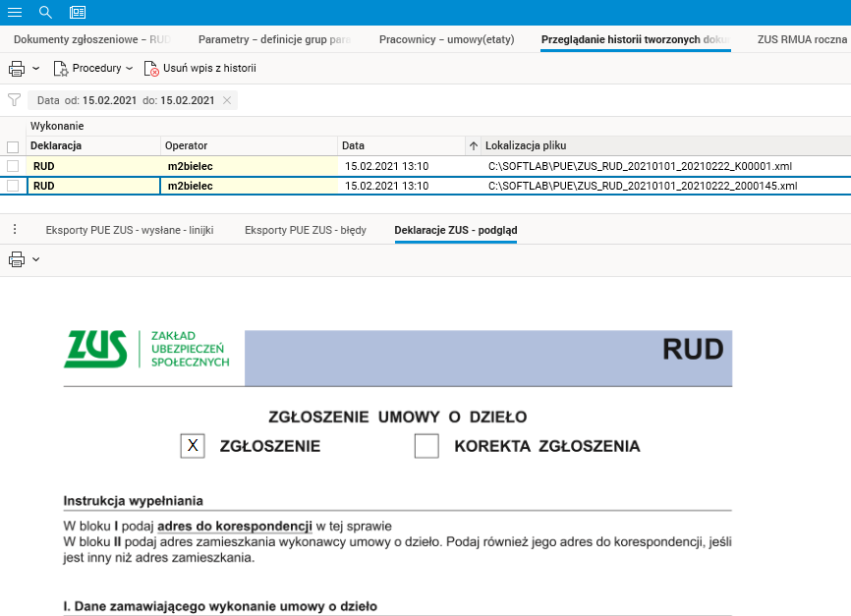Check the row with K00001.xml file
This screenshot has height=616, width=851.
tap(13, 166)
